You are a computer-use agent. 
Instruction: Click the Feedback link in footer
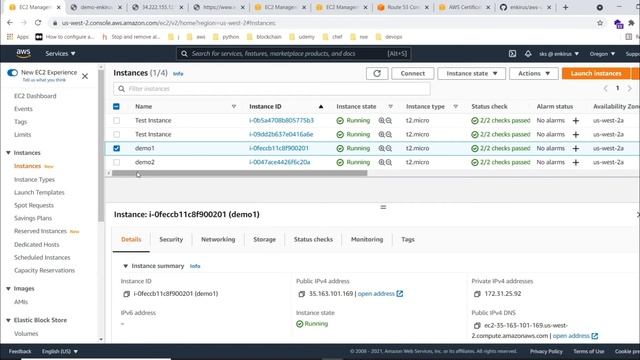point(20,351)
